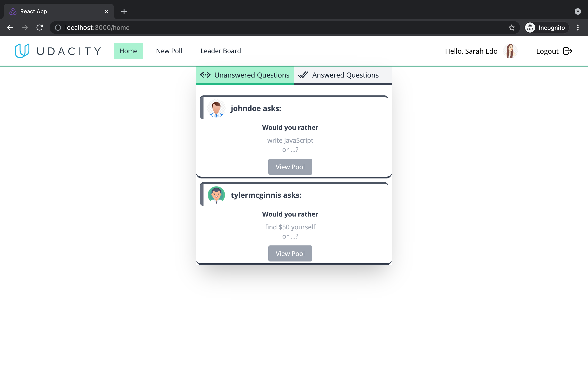Viewport: 588px width, 367px height.
Task: Click the logout arrow icon
Action: pyautogui.click(x=568, y=51)
